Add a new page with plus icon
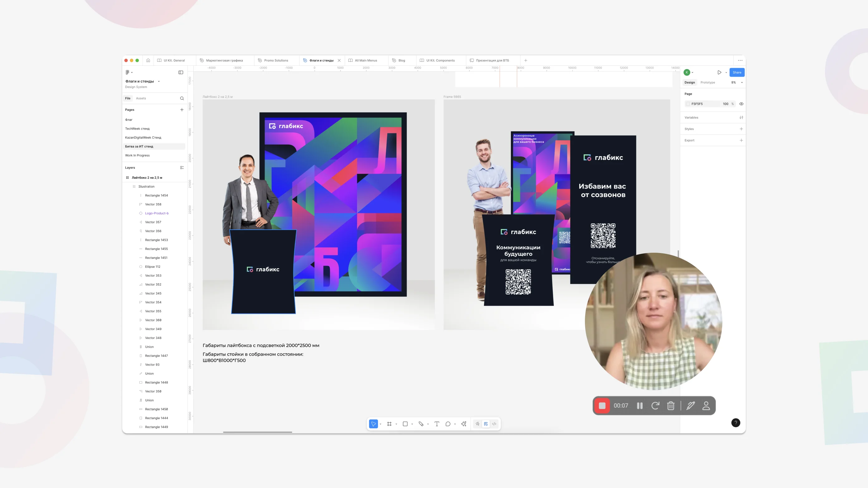The width and height of the screenshot is (868, 488). (182, 110)
